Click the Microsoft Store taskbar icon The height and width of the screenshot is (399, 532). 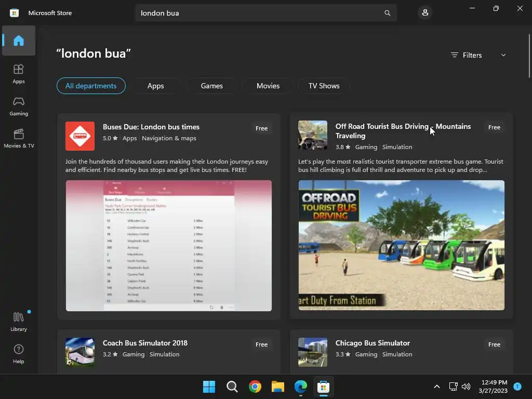point(323,387)
